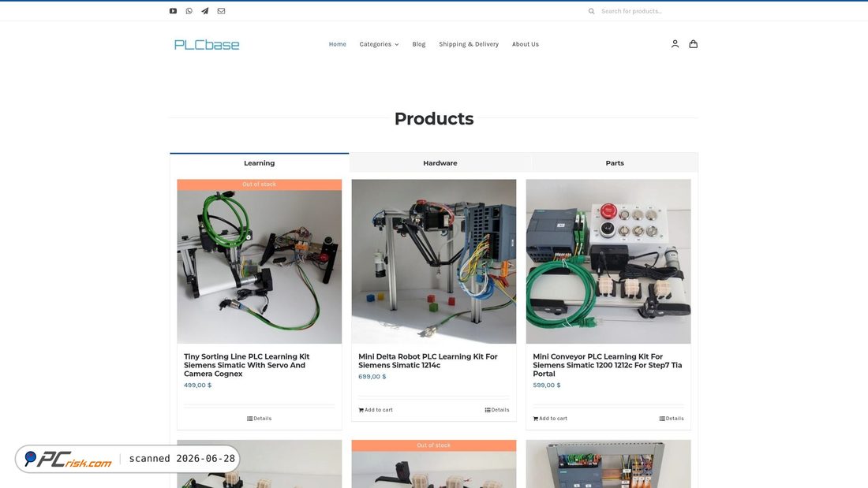The height and width of the screenshot is (488, 868).
Task: Click the 699,00 $ price text
Action: click(x=372, y=377)
